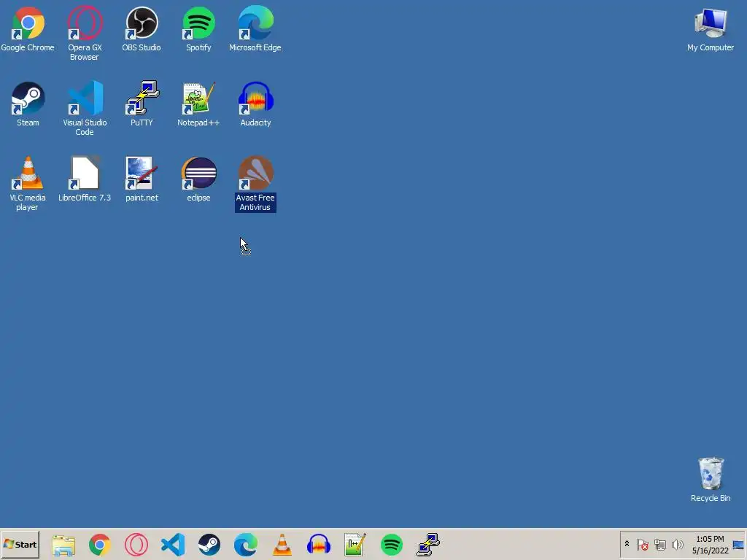The image size is (747, 560).
Task: Select OBS Studio desktop shortcut
Action: 142,28
